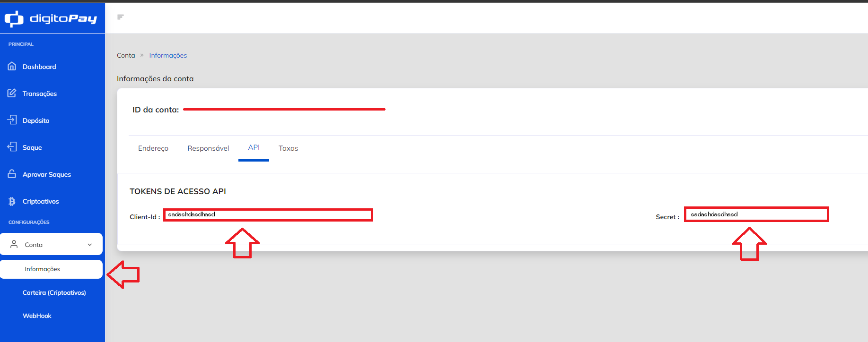The height and width of the screenshot is (342, 868).
Task: Focus the Secret token field
Action: click(756, 214)
